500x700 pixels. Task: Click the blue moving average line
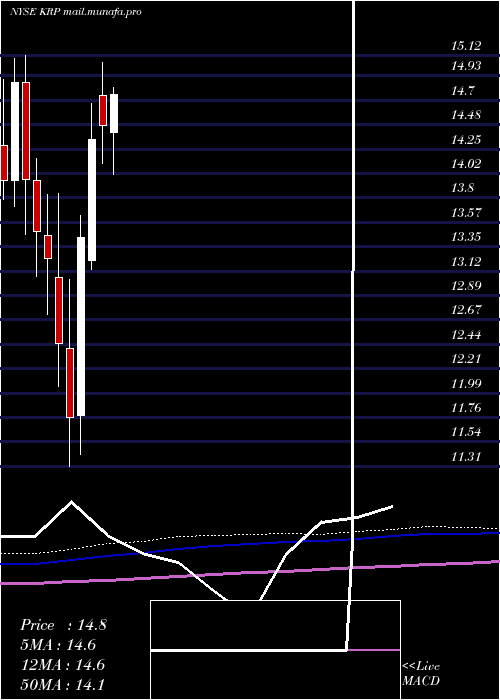250,545
